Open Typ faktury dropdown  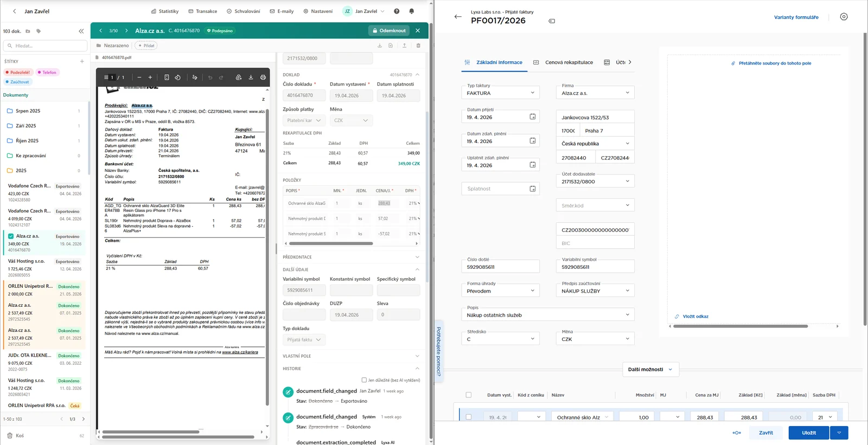pos(501,93)
